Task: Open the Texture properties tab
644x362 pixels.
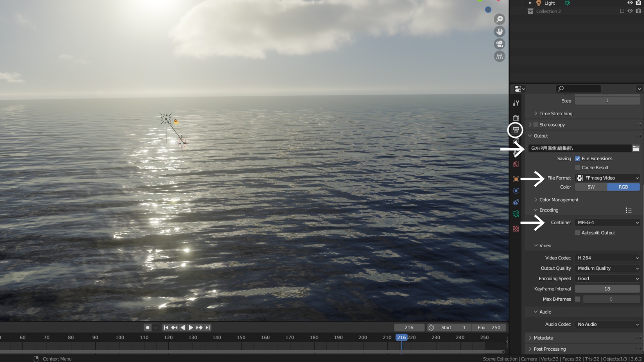Action: click(516, 229)
